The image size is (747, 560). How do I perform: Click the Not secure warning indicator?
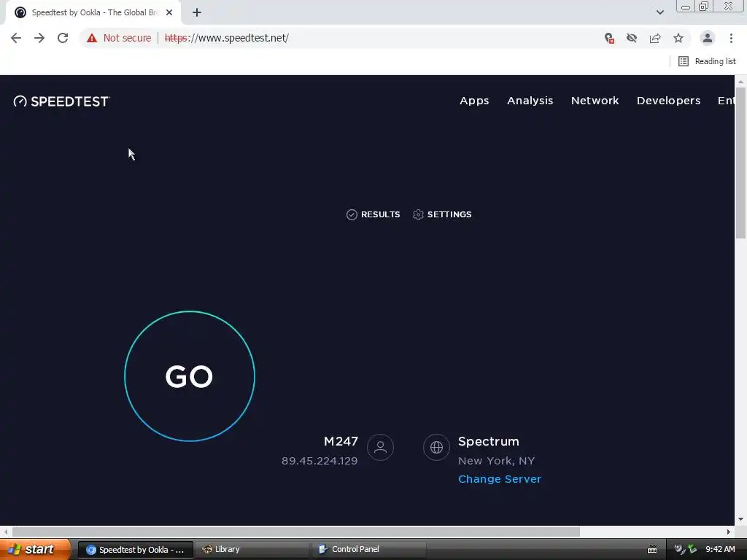click(x=119, y=38)
